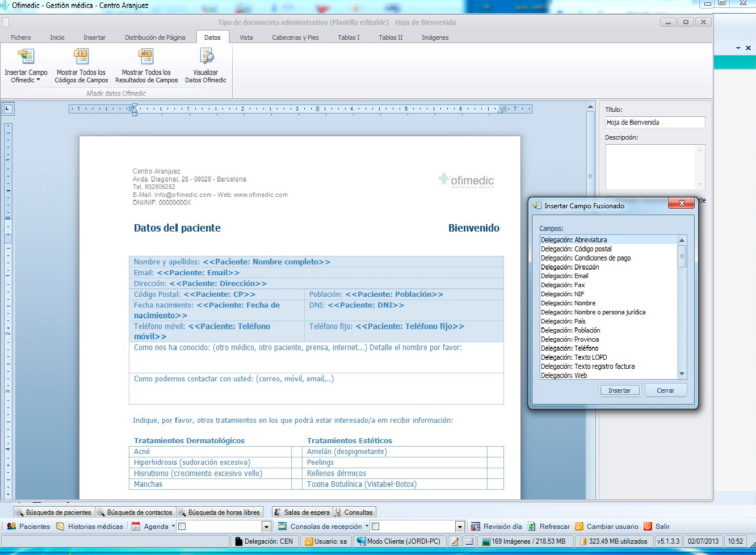Switch to the Tablas I ribbon tab

pos(348,37)
